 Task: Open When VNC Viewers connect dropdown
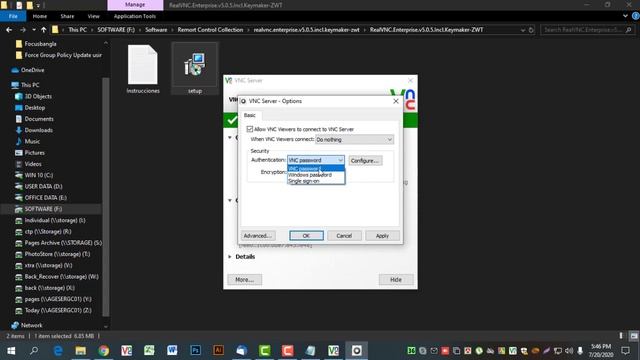click(354, 140)
